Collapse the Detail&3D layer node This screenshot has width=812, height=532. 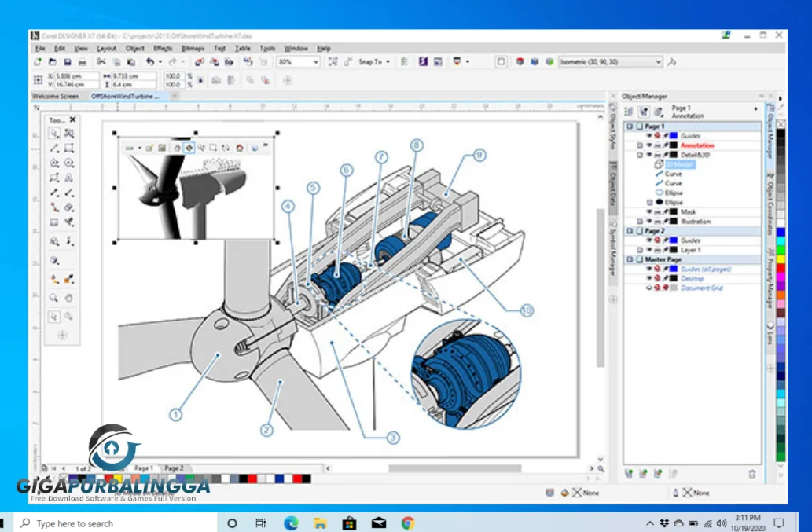click(x=640, y=154)
